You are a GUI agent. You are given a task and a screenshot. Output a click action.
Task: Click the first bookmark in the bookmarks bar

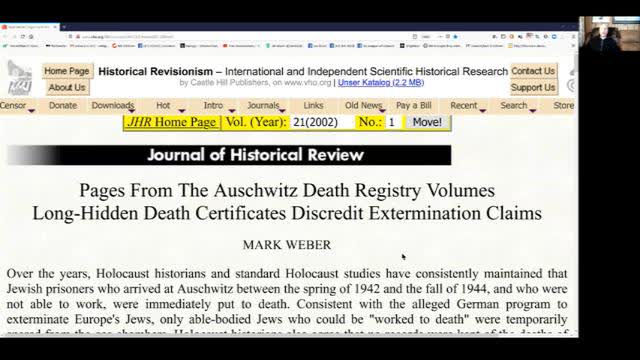coord(20,46)
